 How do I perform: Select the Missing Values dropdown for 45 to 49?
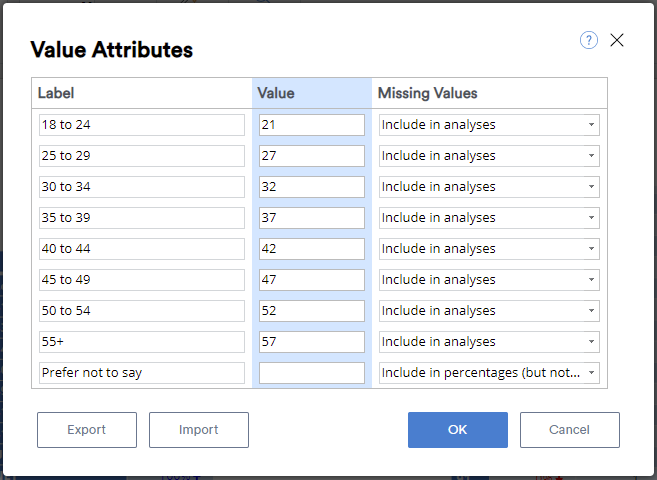pyautogui.click(x=489, y=280)
